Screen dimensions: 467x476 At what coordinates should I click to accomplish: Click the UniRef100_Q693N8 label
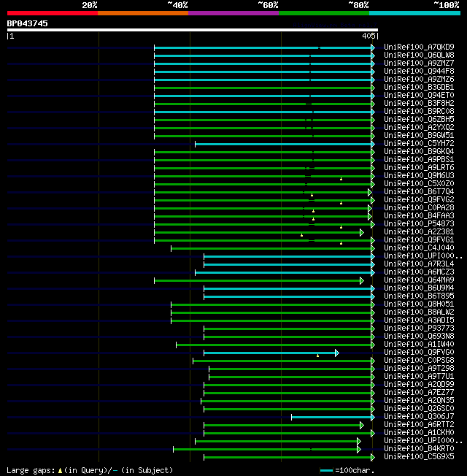(419, 337)
